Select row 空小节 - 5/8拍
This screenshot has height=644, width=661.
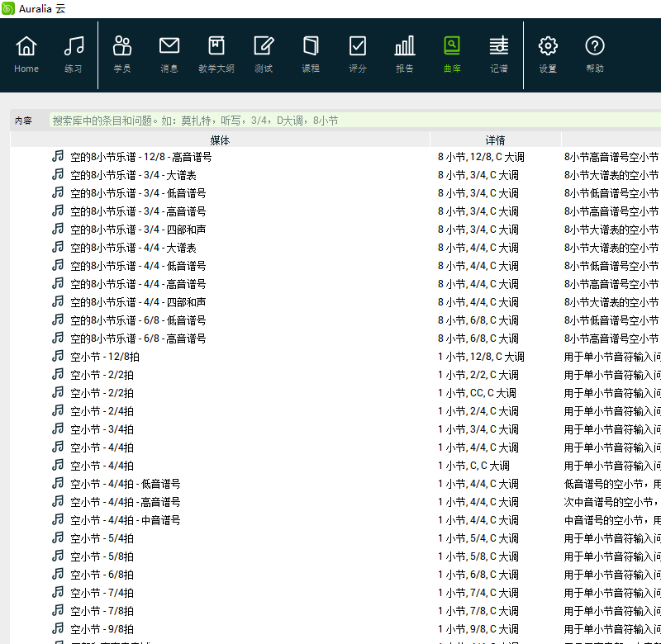pos(335,556)
